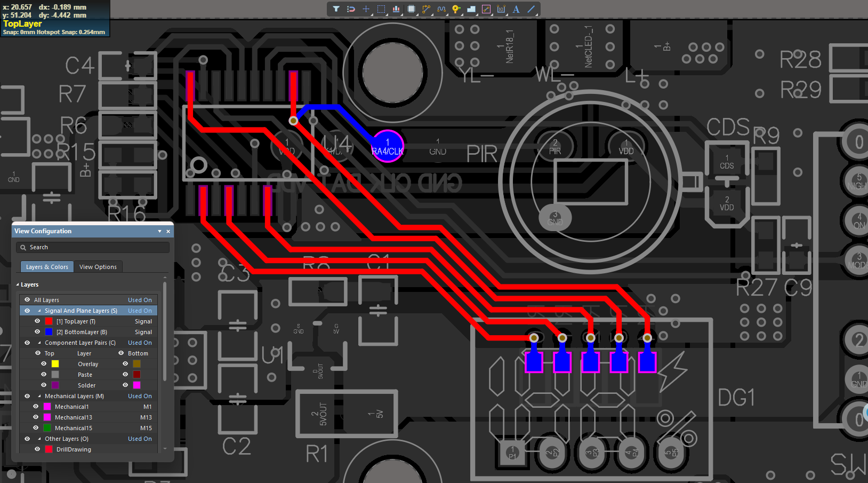Toggle eye for Mechanical Layers group
Viewport: 868px width, 483px height.
tap(27, 396)
